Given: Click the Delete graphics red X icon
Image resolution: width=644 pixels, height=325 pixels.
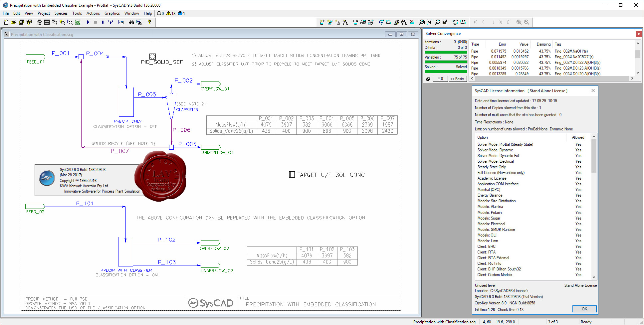Looking at the screenshot, I should pyautogui.click(x=412, y=22).
